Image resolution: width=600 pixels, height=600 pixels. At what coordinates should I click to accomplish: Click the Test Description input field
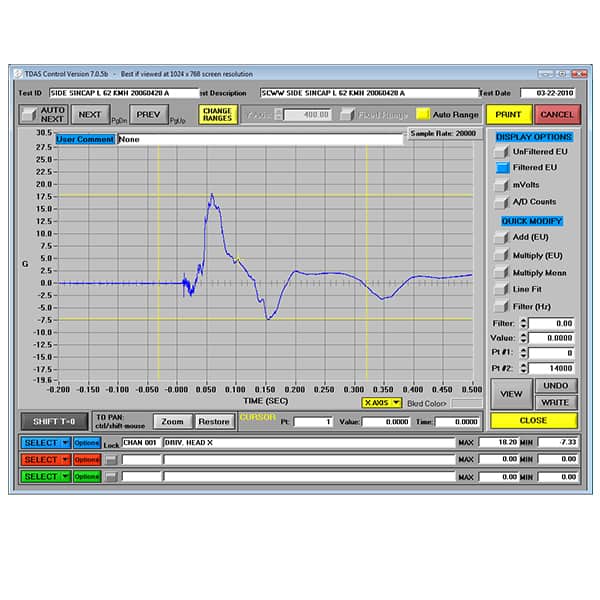coord(369,93)
